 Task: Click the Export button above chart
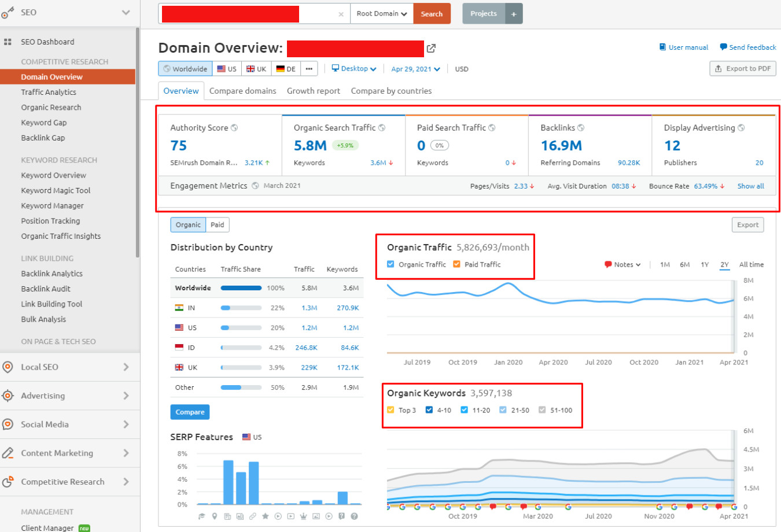[748, 225]
